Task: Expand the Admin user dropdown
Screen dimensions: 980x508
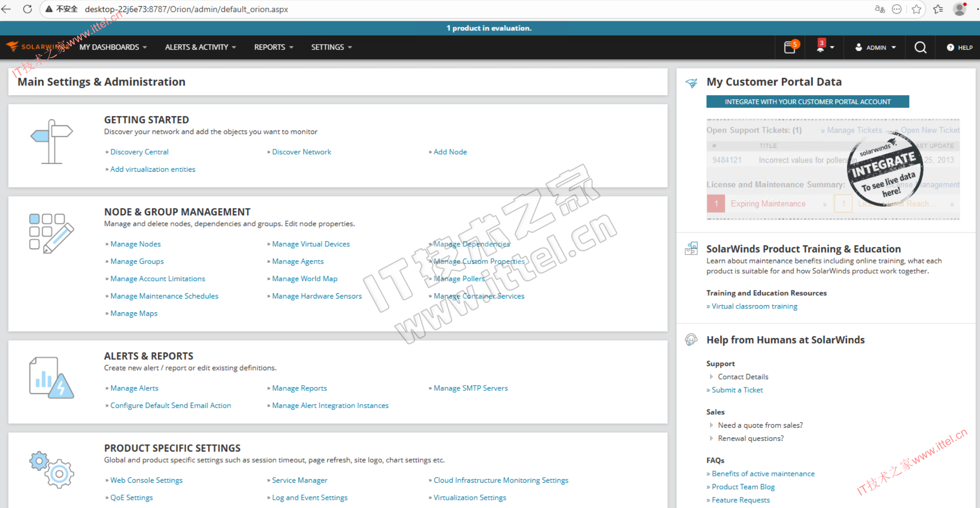Action: coord(876,47)
